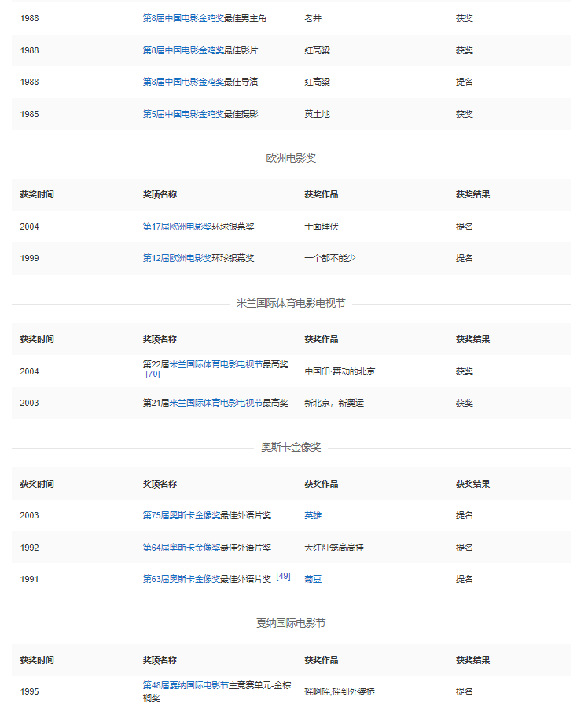Viewport: 588px width, 708px height.
Task: Open the 菊豆 film link
Action: (313, 579)
